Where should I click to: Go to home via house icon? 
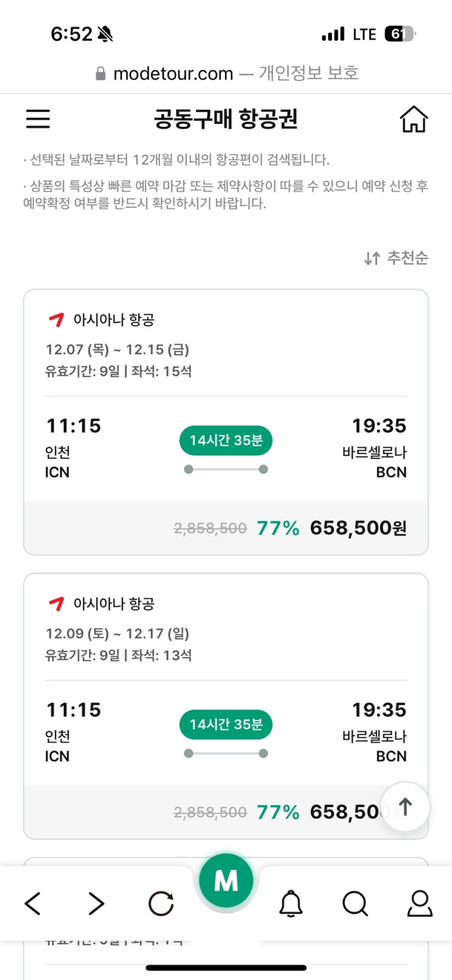click(414, 119)
